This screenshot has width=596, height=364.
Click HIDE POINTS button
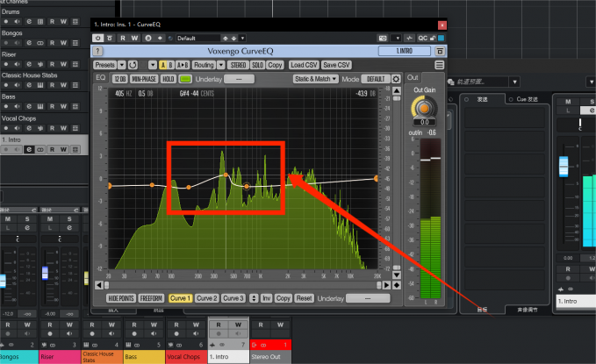click(x=121, y=298)
